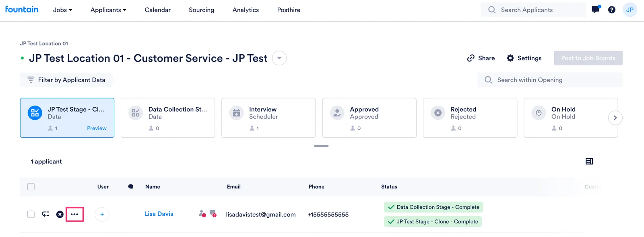Open Lisa Davis three-dot more actions
Image resolution: width=644 pixels, height=237 pixels.
74,215
